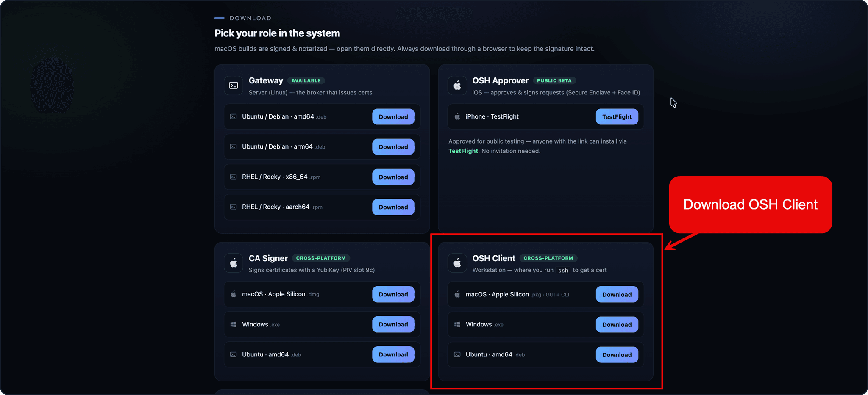Click the AVAILABLE badge next to Gateway
Image resolution: width=868 pixels, height=395 pixels.
(x=306, y=80)
